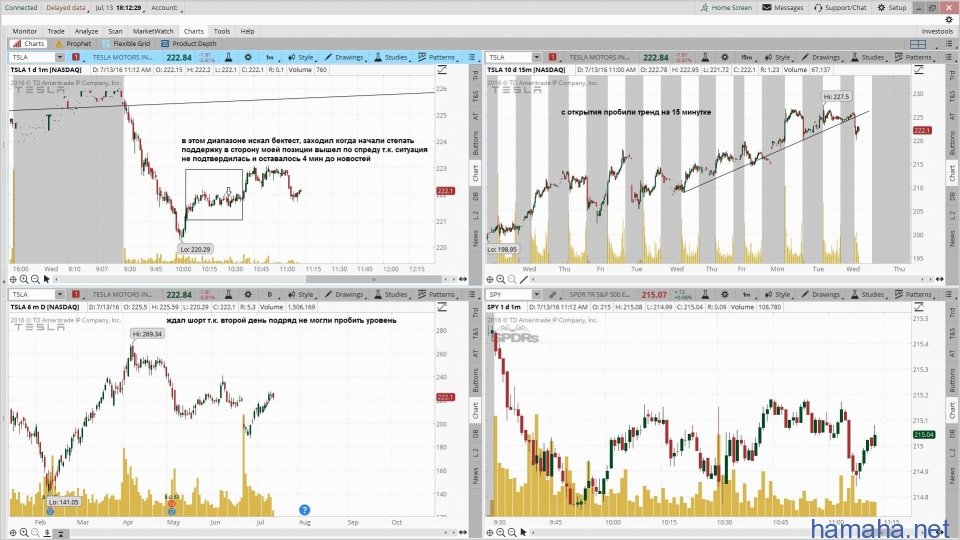Open the Messages envelope icon
The width and height of the screenshot is (960, 540).
pos(782,7)
